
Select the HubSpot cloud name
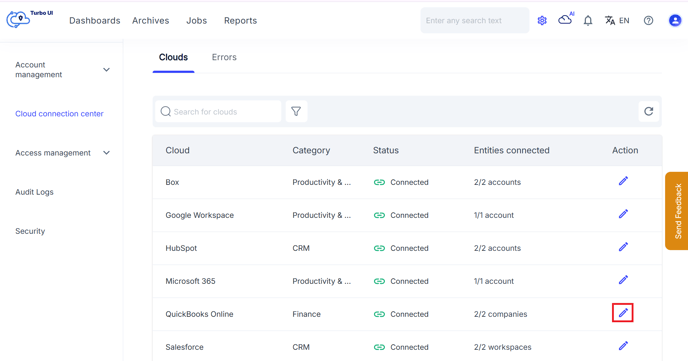181,248
